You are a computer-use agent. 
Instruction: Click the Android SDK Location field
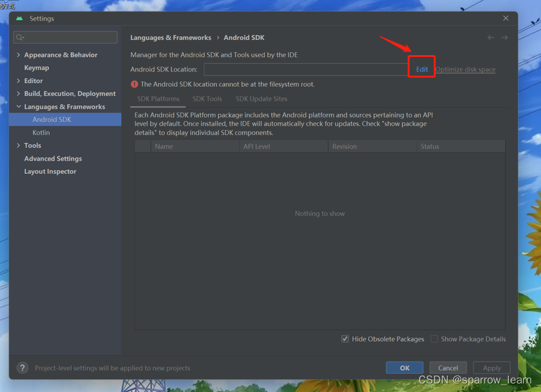click(x=306, y=69)
